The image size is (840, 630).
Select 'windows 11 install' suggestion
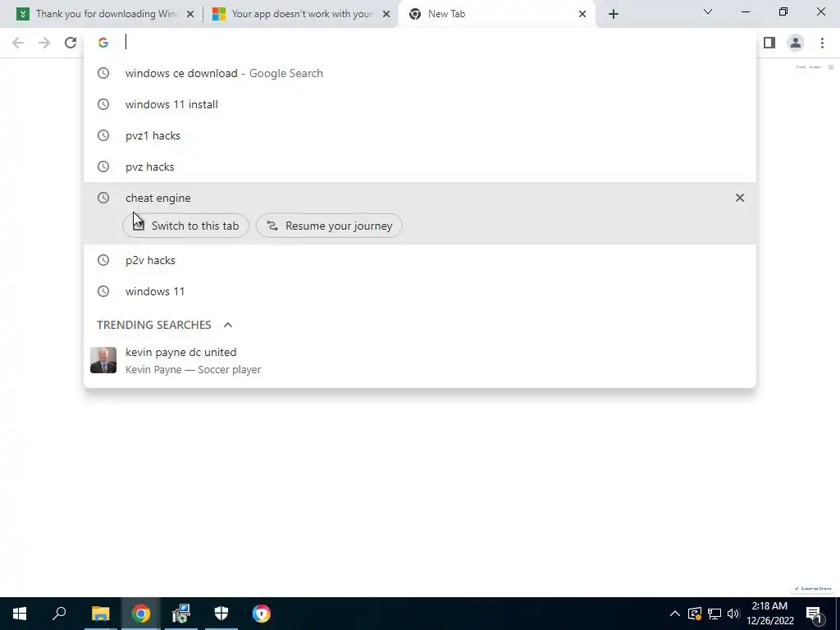[420, 104]
